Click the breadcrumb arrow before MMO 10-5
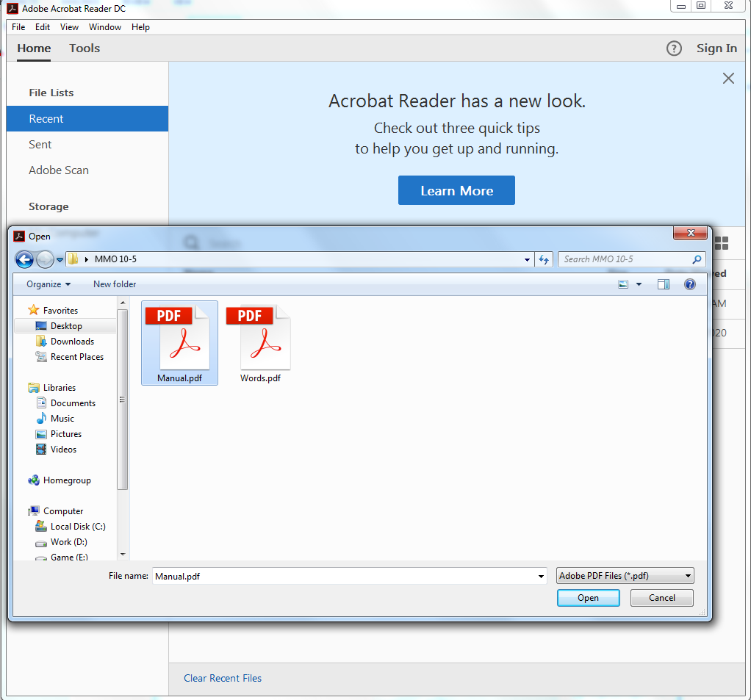 [x=86, y=259]
